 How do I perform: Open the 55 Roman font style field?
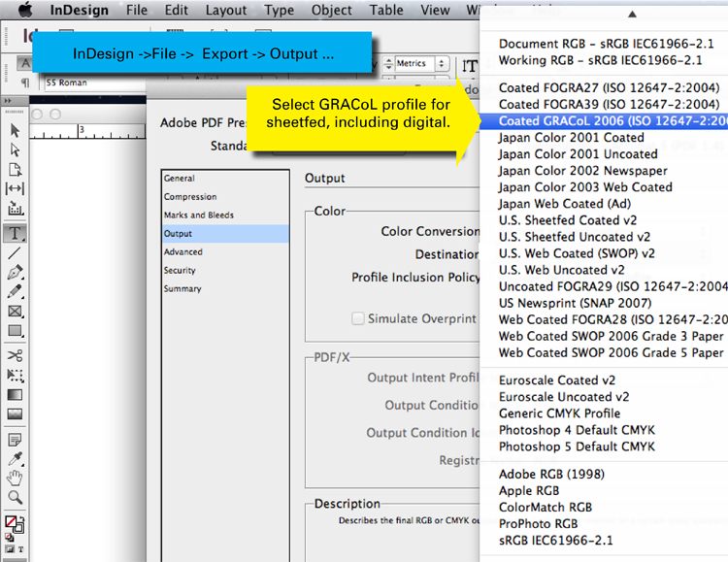point(95,83)
